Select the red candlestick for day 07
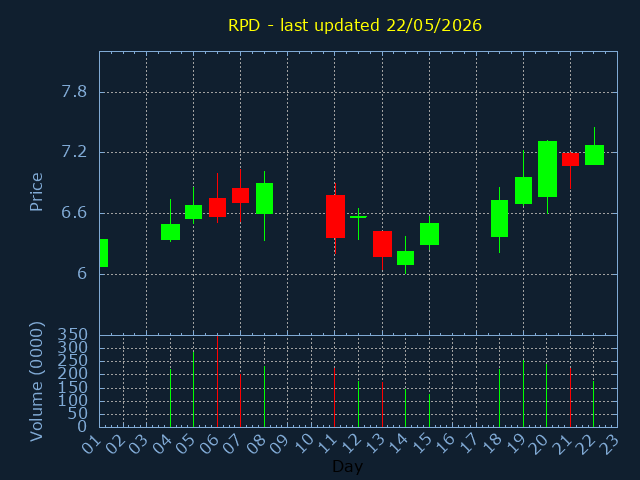Screen dimensions: 640x480 pyautogui.click(x=240, y=196)
